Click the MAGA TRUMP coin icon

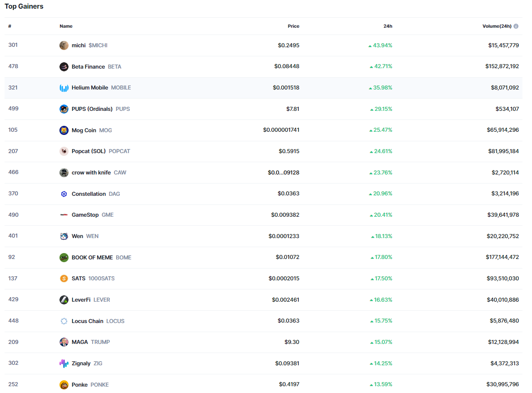point(64,342)
